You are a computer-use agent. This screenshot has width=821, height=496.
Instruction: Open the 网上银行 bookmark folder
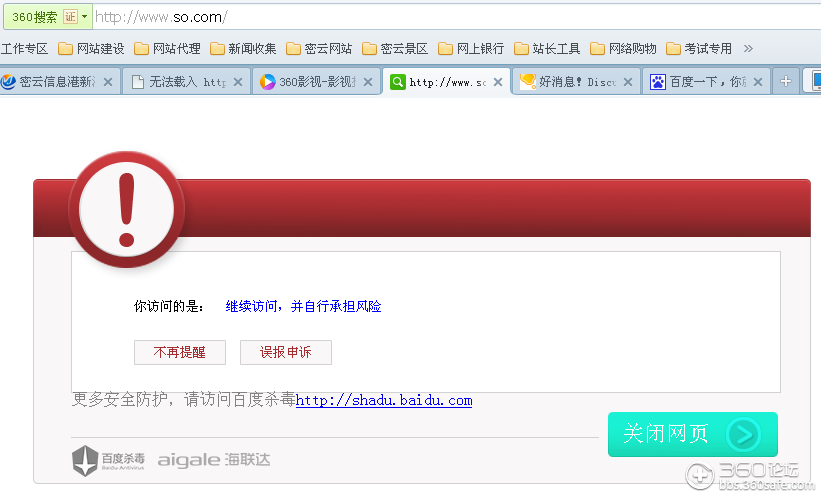(x=471, y=49)
